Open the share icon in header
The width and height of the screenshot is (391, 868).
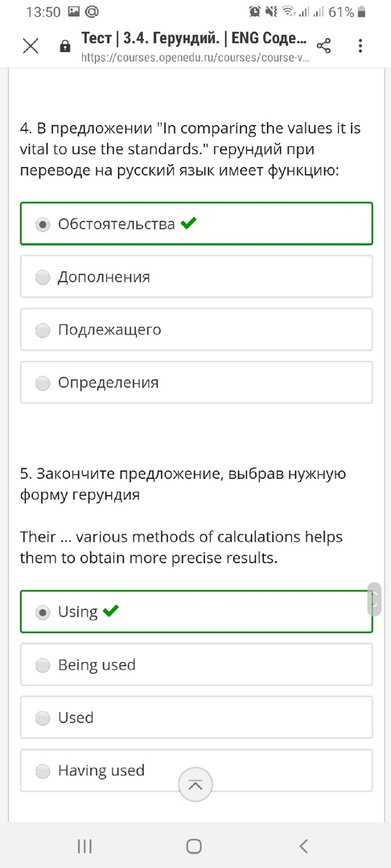[323, 47]
